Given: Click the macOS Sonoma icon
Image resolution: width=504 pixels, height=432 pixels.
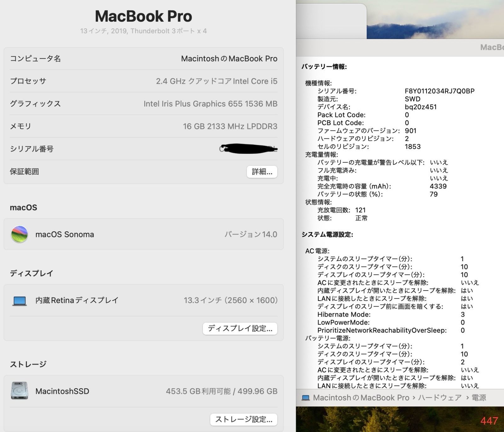Looking at the screenshot, I should point(19,234).
